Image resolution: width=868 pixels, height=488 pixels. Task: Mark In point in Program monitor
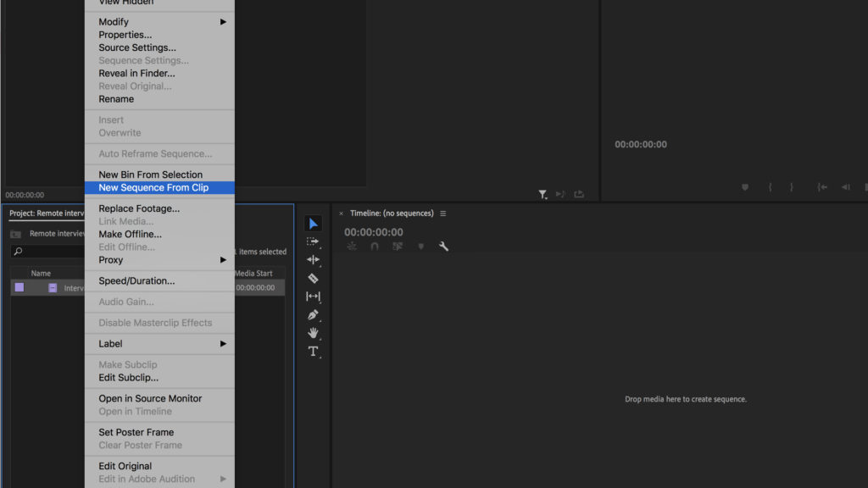[x=770, y=187]
